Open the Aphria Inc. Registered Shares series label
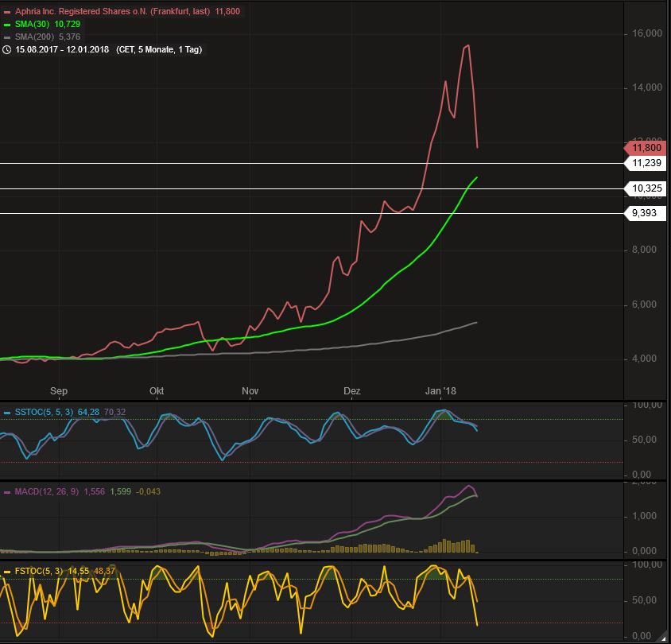Viewport: 671px width, 644px height. click(x=112, y=12)
